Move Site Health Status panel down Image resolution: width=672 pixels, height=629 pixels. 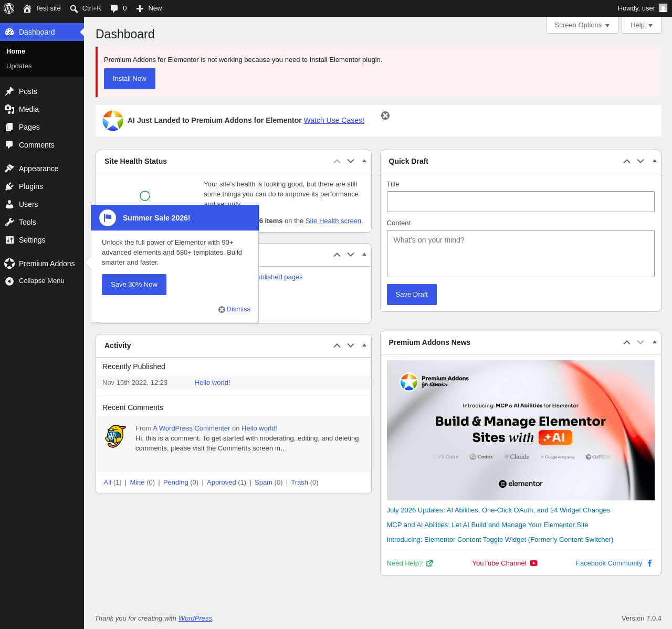tap(351, 161)
